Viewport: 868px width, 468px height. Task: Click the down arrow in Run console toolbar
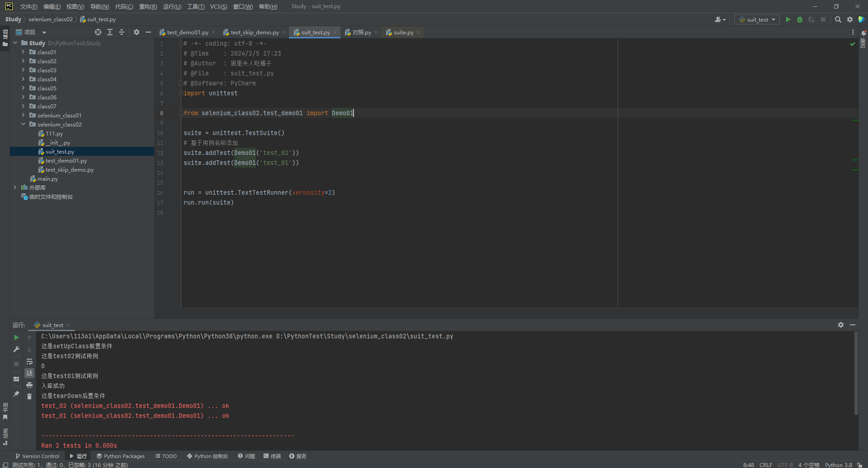29,350
